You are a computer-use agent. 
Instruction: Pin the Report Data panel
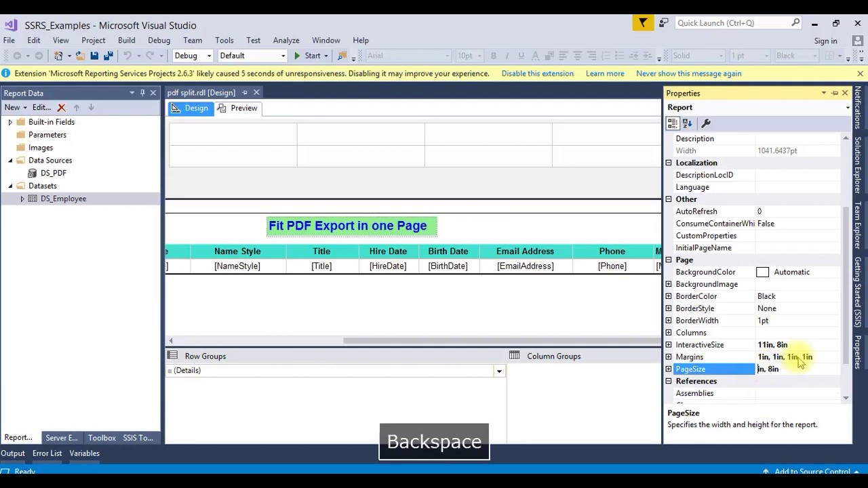[x=142, y=93]
